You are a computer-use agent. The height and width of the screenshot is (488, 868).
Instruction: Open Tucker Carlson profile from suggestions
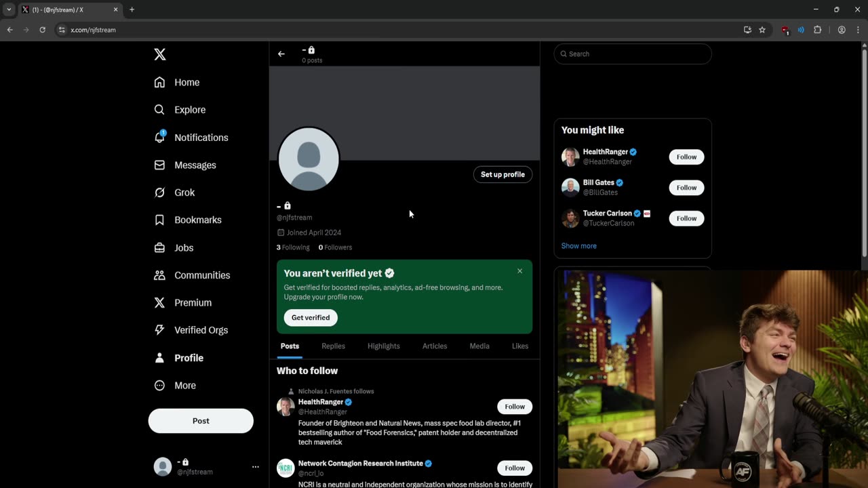pos(608,213)
